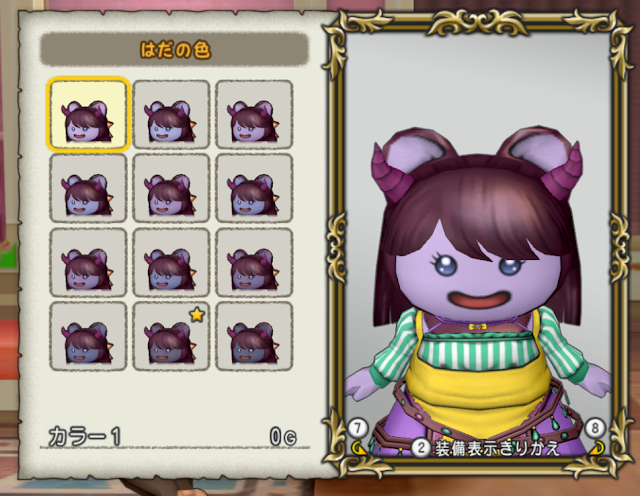Image resolution: width=640 pixels, height=496 pixels.
Task: Click the number 2 circle icon
Action: pos(421,448)
